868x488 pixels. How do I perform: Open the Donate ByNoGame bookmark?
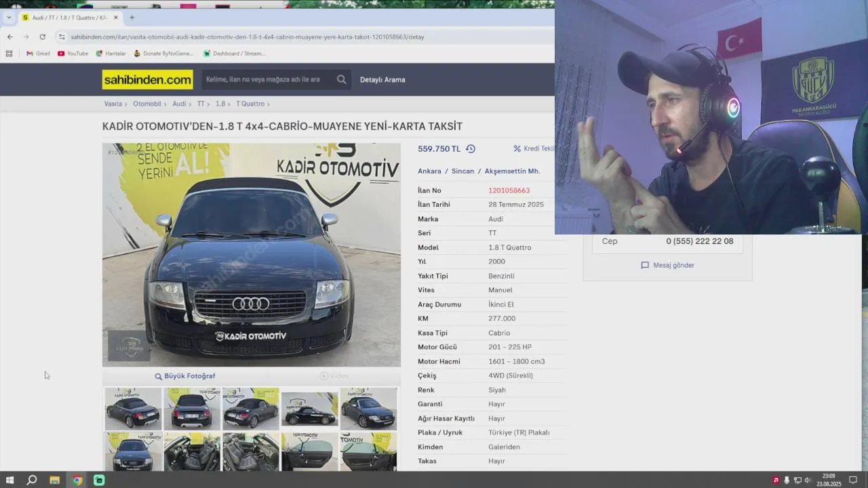(163, 54)
